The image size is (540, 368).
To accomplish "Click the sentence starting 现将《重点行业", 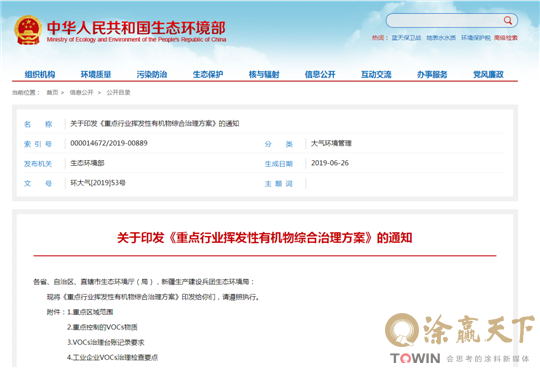I will coord(153,297).
